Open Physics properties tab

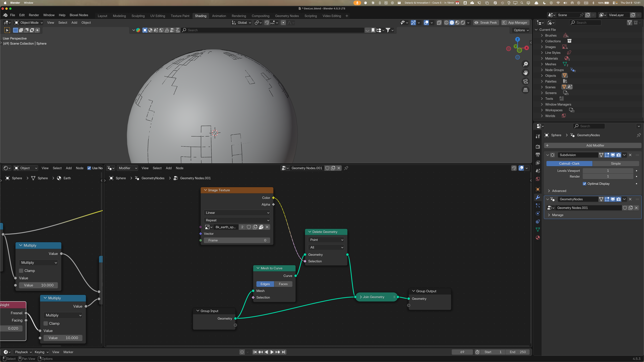click(x=538, y=213)
